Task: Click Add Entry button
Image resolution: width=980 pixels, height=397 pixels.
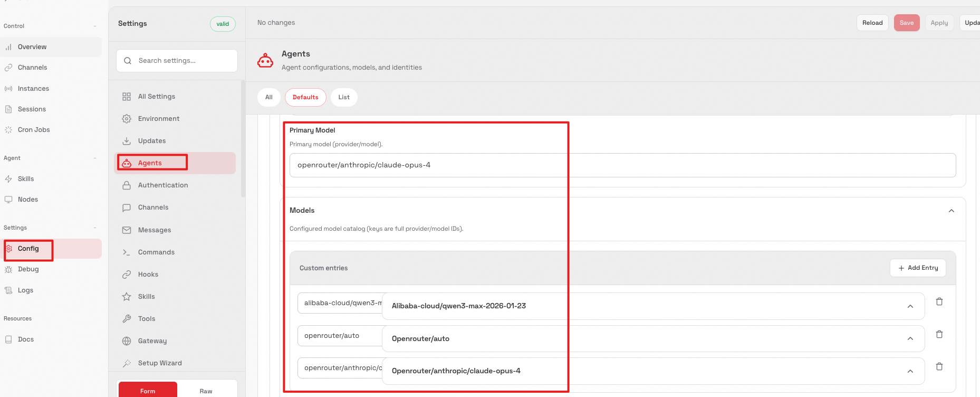Action: [918, 268]
